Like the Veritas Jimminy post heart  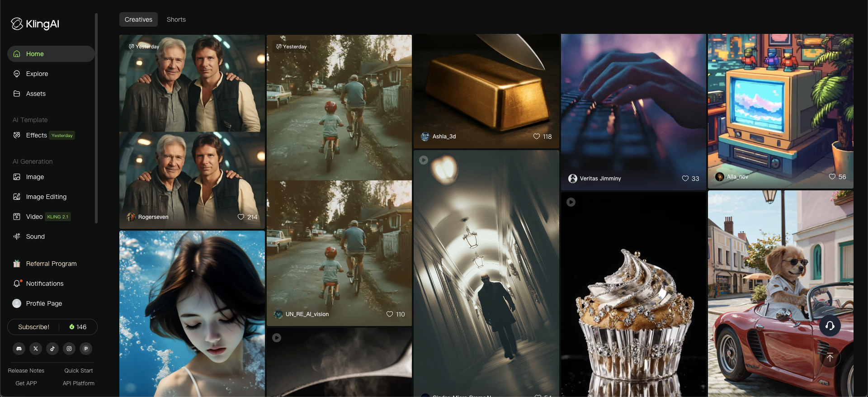pyautogui.click(x=685, y=179)
